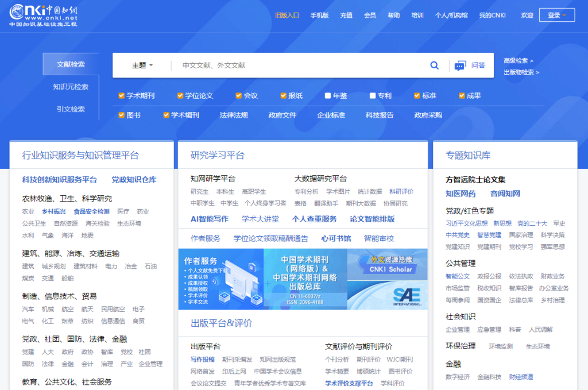Uncheck the 成果 checkbox
The width and height of the screenshot is (588, 390).
click(461, 95)
